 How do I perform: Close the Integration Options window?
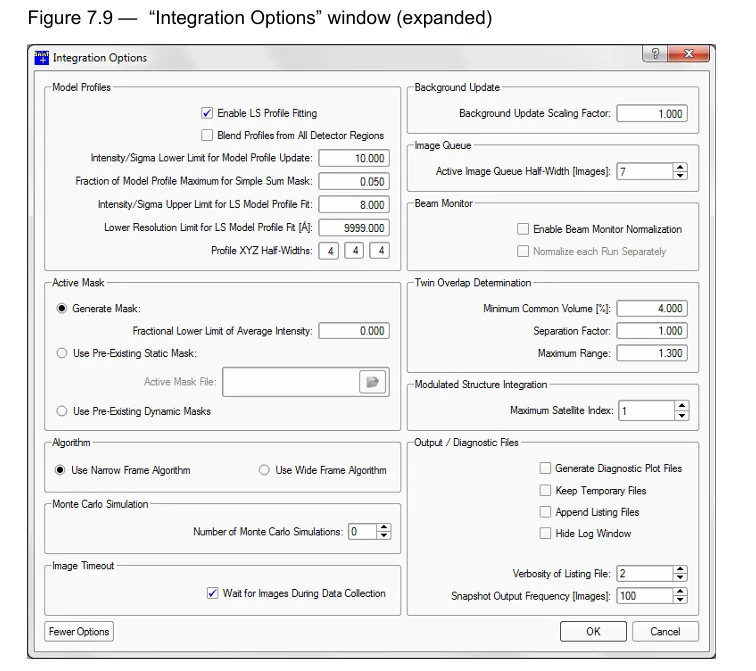[688, 55]
